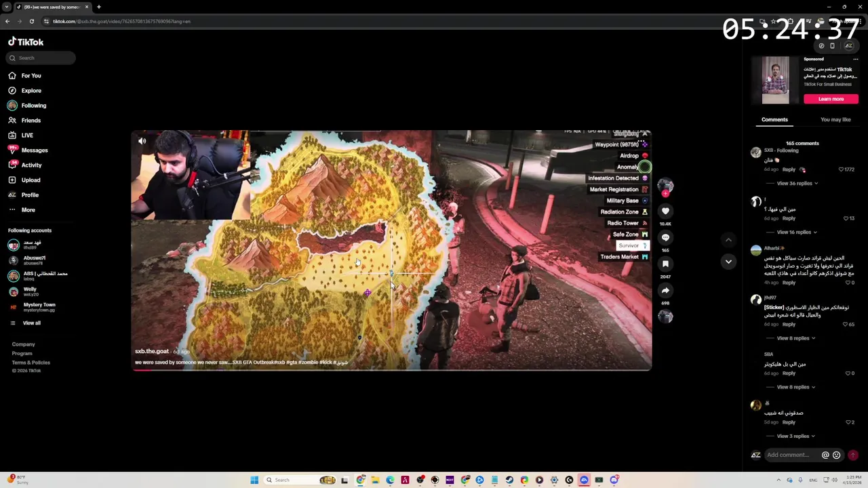The image size is (868, 488).
Task: Open the video sound disc icon
Action: coord(665,317)
